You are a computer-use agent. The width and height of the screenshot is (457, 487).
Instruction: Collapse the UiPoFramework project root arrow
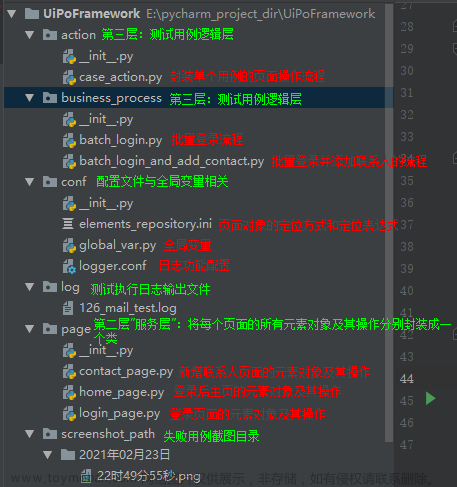12,14
